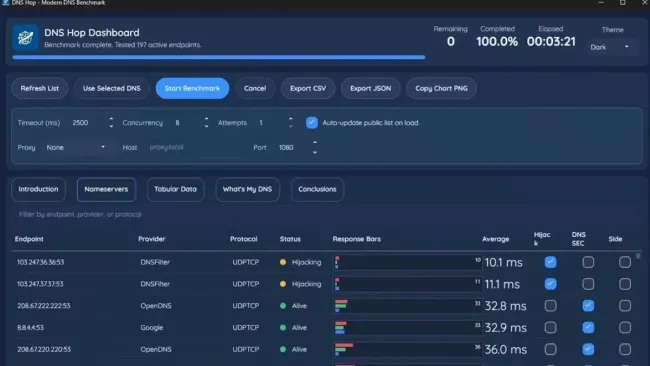The image size is (650, 366).
Task: Click the green Alive status dot for 208.67.220.220:53
Action: tap(283, 349)
